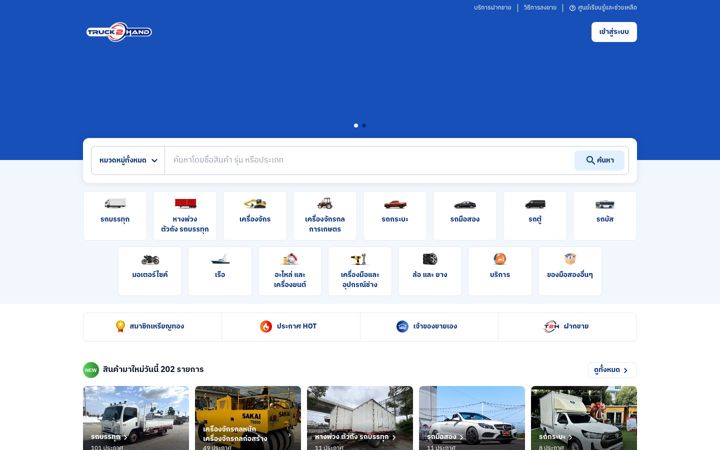Open the รถมือสอง used car category
This screenshot has height=450, width=720.
click(x=465, y=216)
